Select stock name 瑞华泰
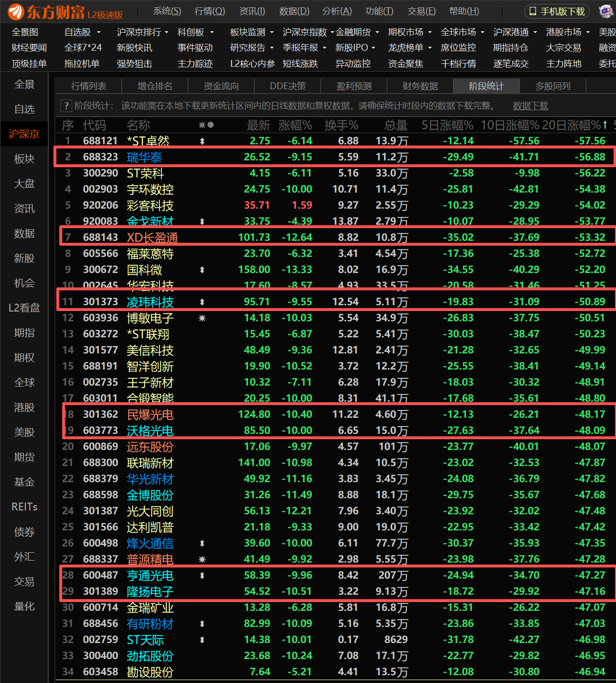Image resolution: width=616 pixels, height=683 pixels. (x=144, y=157)
